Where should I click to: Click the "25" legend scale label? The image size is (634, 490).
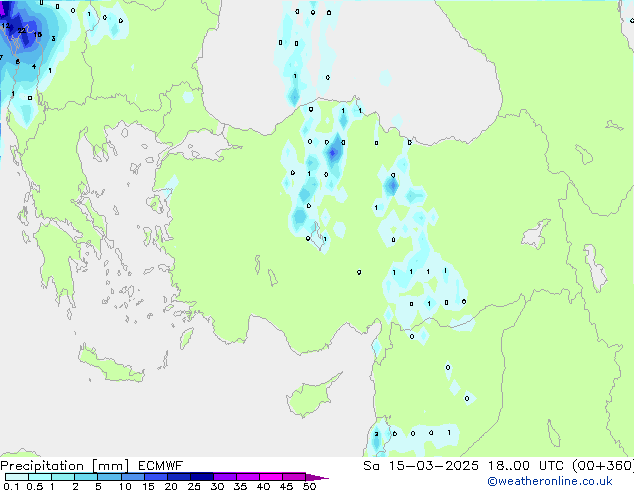194,486
